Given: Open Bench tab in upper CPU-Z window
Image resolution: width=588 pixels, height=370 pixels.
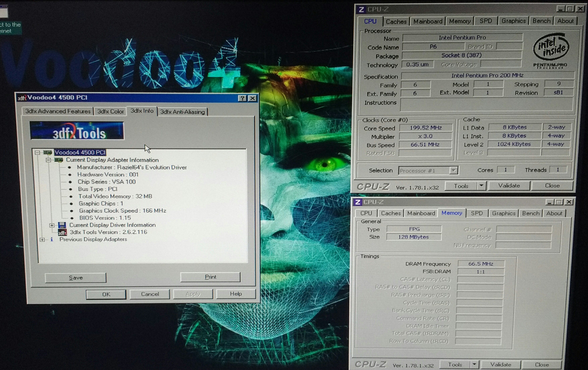Looking at the screenshot, I should click(x=541, y=21).
